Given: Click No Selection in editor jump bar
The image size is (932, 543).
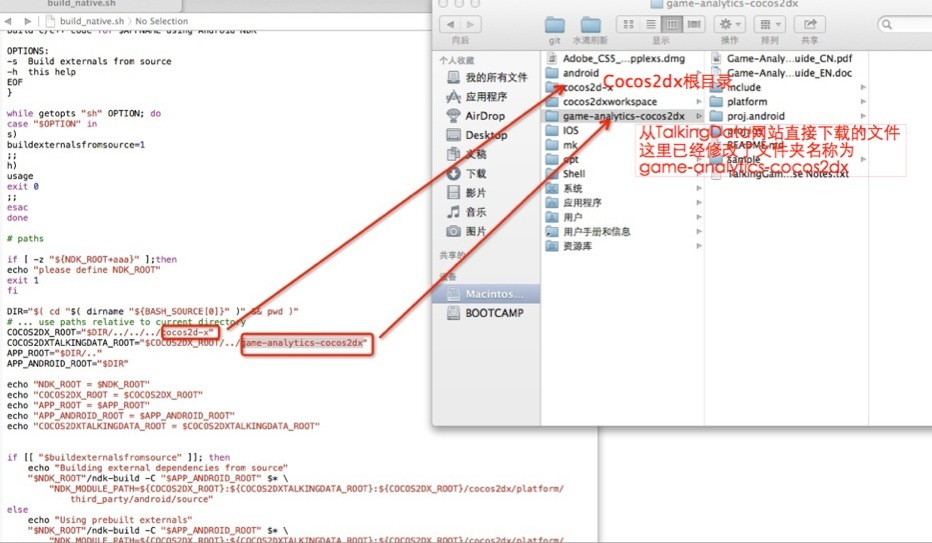Looking at the screenshot, I should (x=161, y=21).
